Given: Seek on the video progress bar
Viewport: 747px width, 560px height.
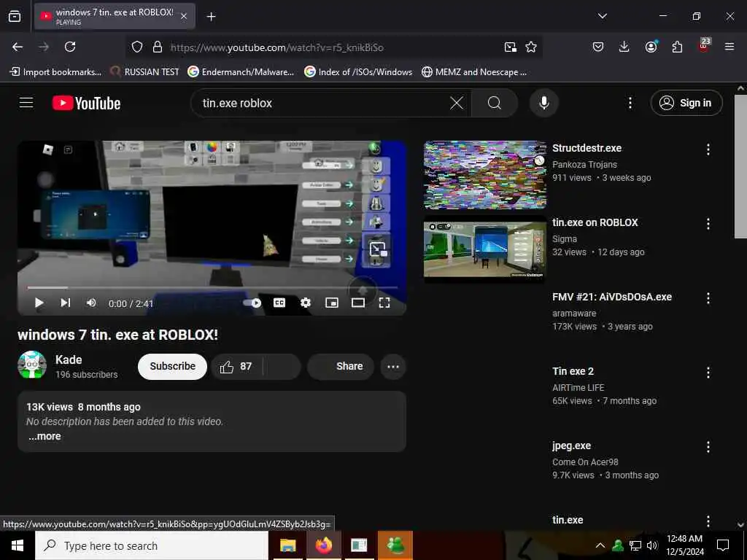Looking at the screenshot, I should coord(212,287).
